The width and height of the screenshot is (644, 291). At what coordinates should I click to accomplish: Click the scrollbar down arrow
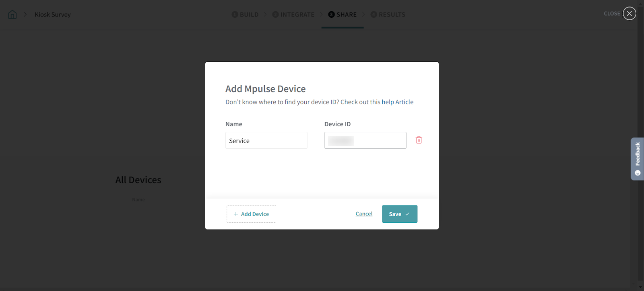640,287
